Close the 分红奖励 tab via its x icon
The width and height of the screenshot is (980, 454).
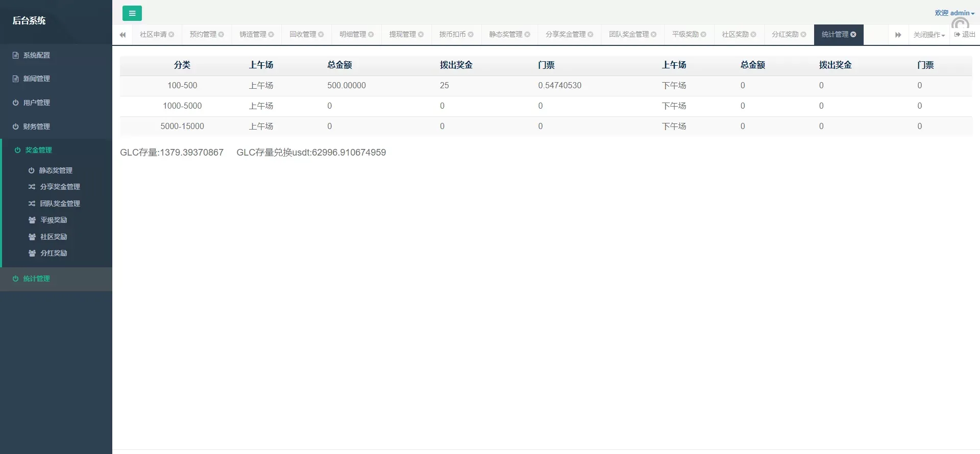click(803, 35)
